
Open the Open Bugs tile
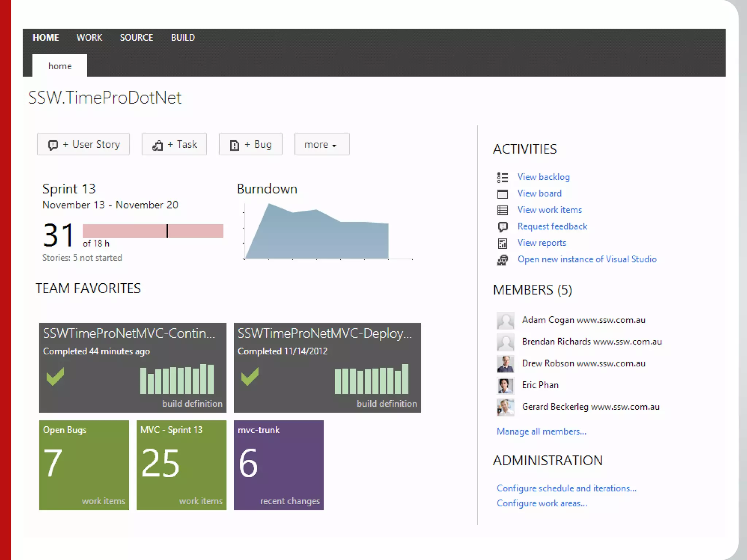tap(84, 465)
